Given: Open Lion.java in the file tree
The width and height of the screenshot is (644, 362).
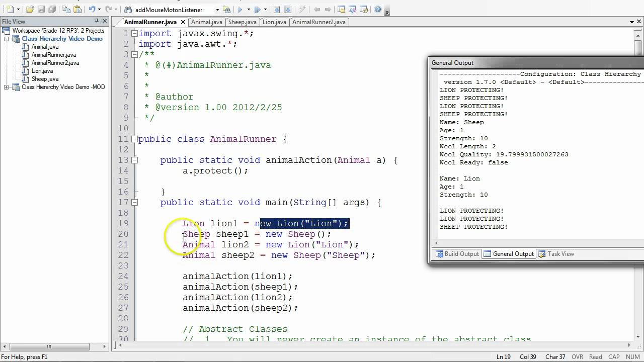Looking at the screenshot, I should 42,71.
